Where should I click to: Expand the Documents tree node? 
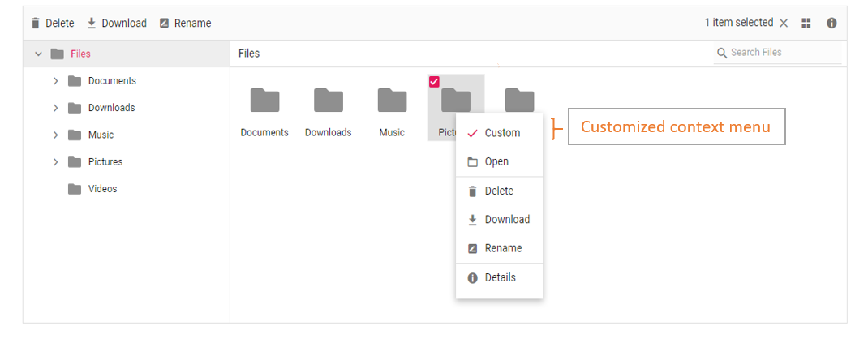point(55,81)
